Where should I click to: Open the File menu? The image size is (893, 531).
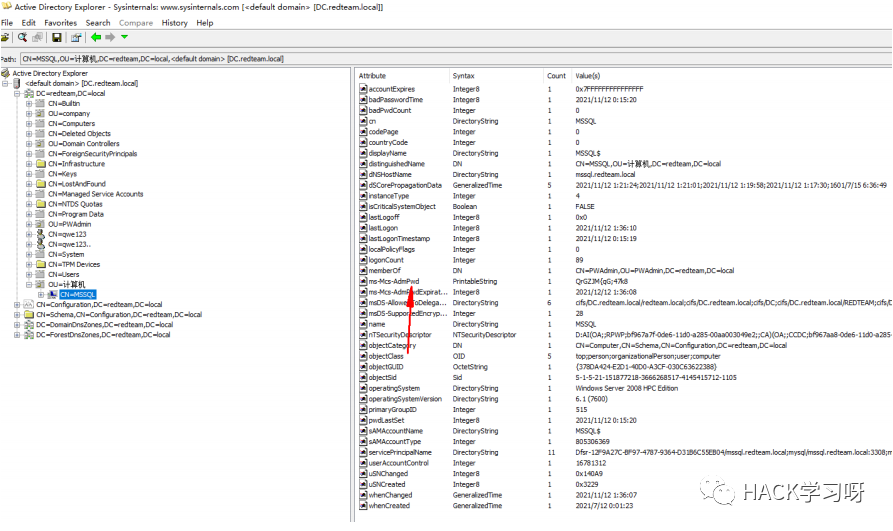[x=7, y=23]
